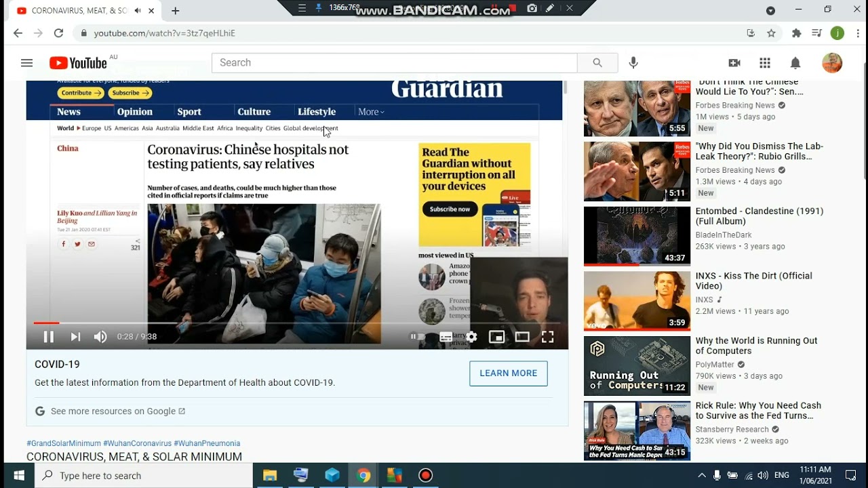Open the YouTube guide hamburger menu
The height and width of the screenshot is (488, 868).
coord(26,63)
